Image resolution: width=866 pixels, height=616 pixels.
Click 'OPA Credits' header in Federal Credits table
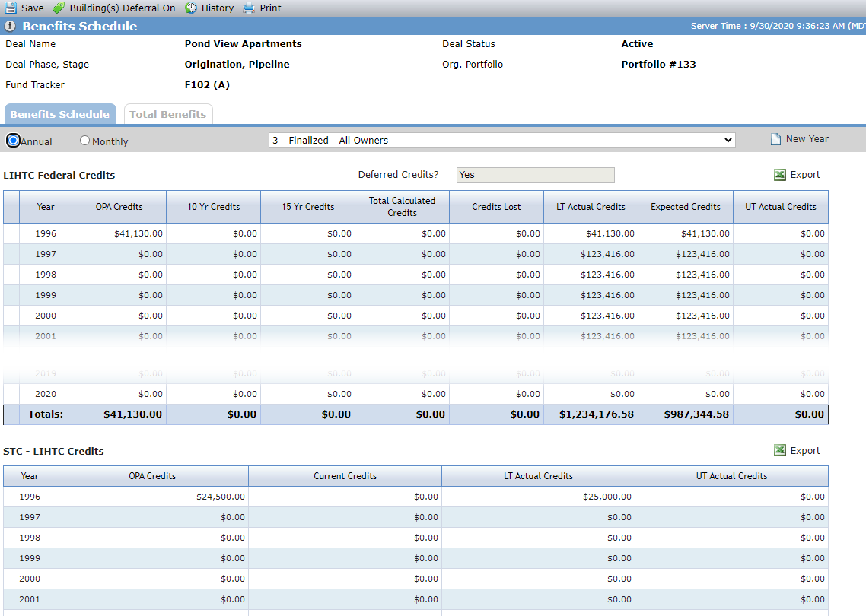[119, 206]
